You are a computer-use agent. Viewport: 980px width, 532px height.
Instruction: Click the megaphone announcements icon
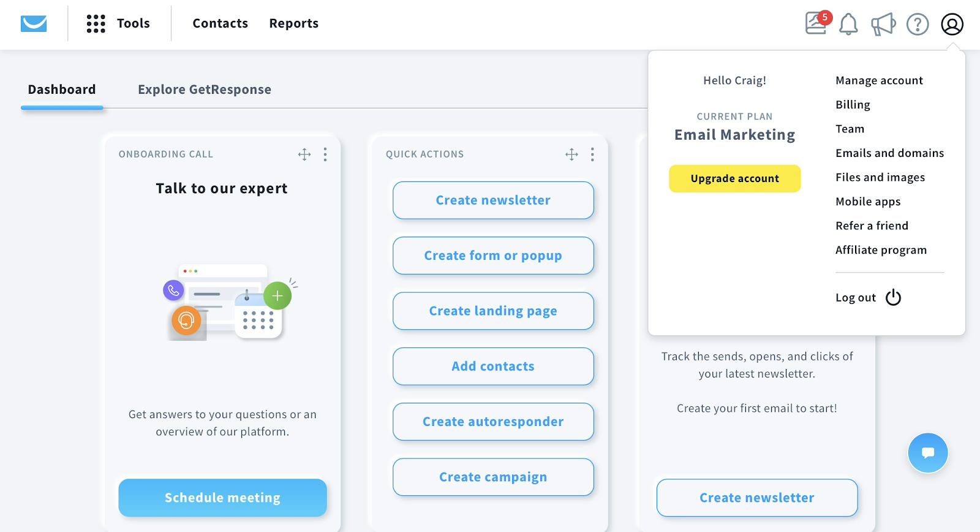coord(883,24)
